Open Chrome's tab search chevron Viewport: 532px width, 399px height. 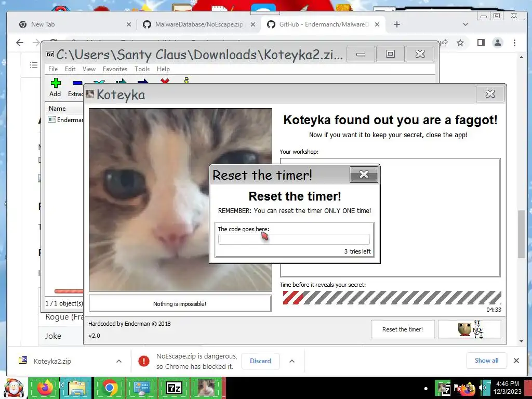click(x=465, y=24)
